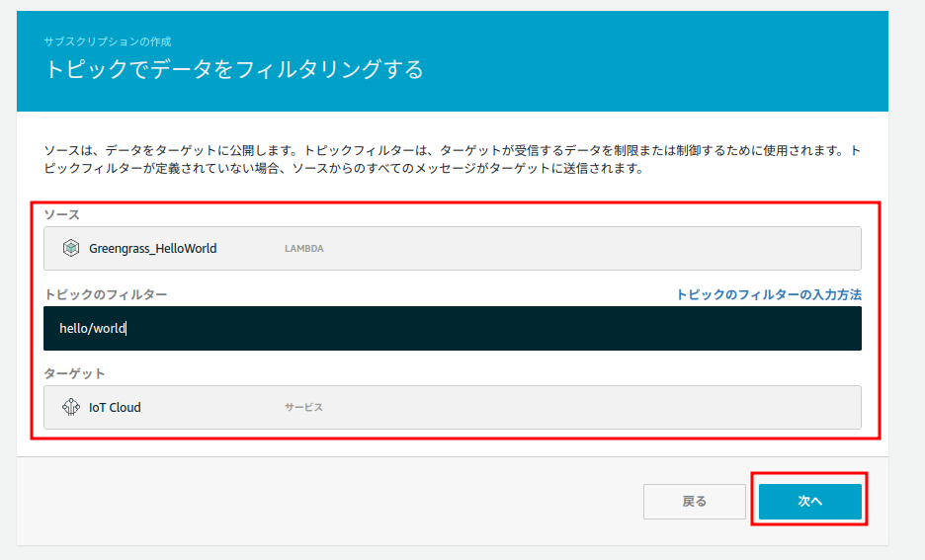The image size is (925, 560).
Task: Click the IoT Cloud name text
Action: (115, 407)
